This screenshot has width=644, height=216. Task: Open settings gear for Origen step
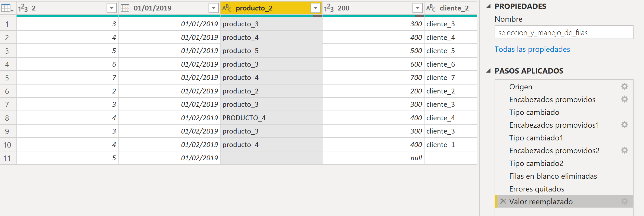click(x=624, y=86)
